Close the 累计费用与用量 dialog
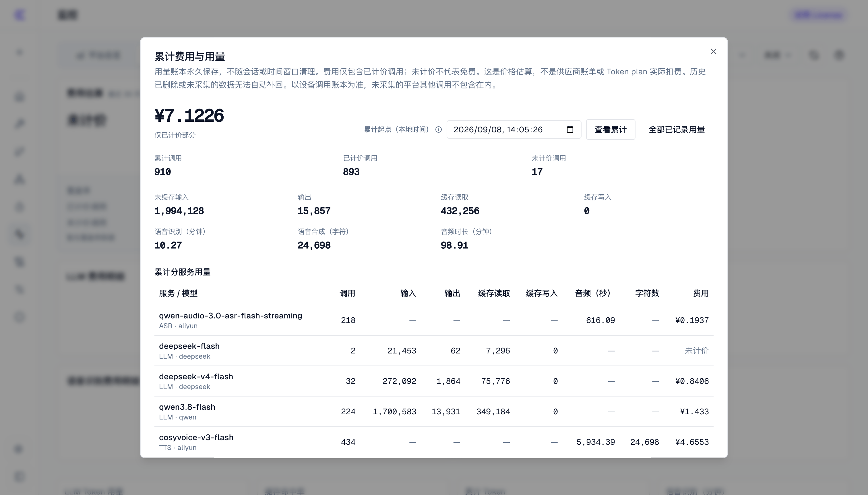 click(x=713, y=51)
